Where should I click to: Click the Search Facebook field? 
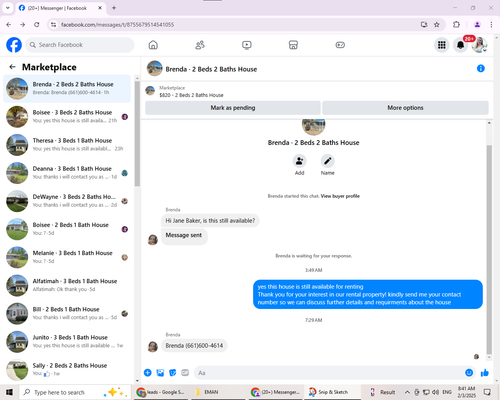(x=80, y=45)
